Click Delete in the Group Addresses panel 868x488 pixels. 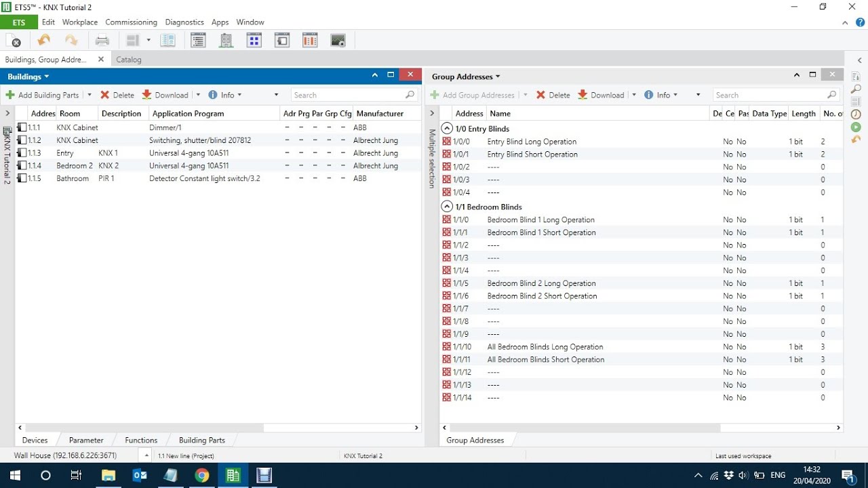click(553, 95)
